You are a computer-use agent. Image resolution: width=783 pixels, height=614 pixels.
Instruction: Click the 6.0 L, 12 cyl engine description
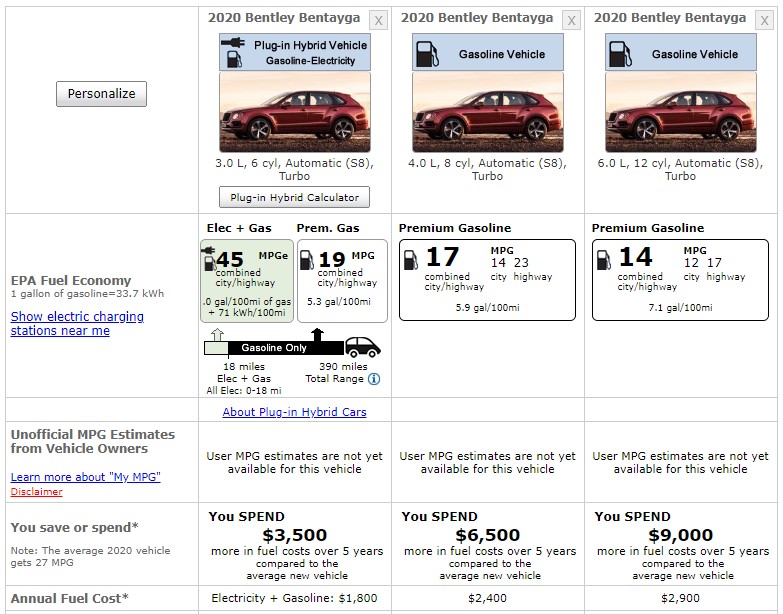pos(681,169)
